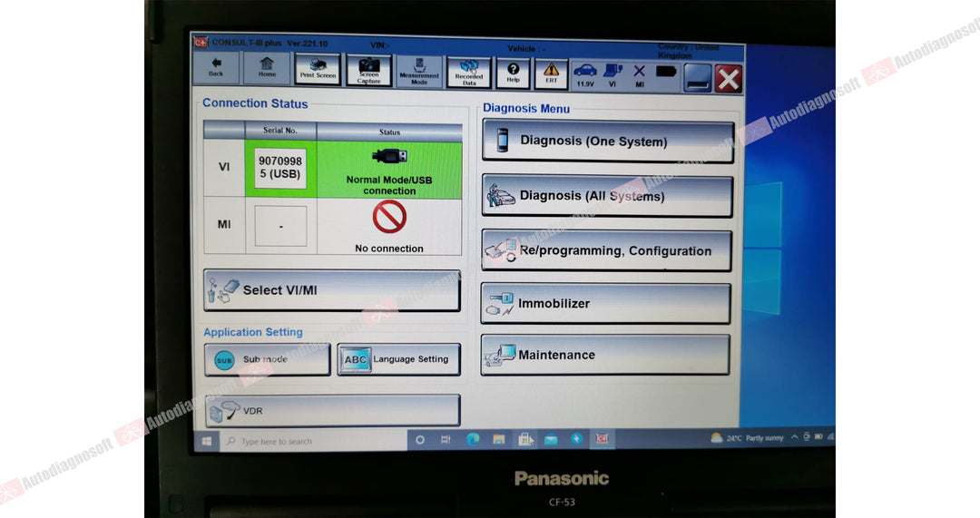Click the MI row label in table
The height and width of the screenshot is (518, 980).
(x=224, y=224)
